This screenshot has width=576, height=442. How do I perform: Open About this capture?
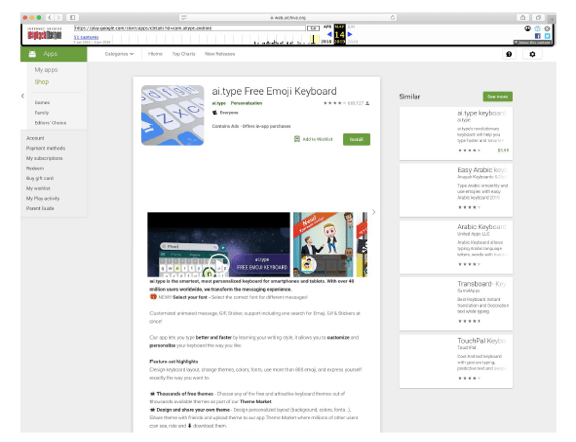click(x=533, y=42)
